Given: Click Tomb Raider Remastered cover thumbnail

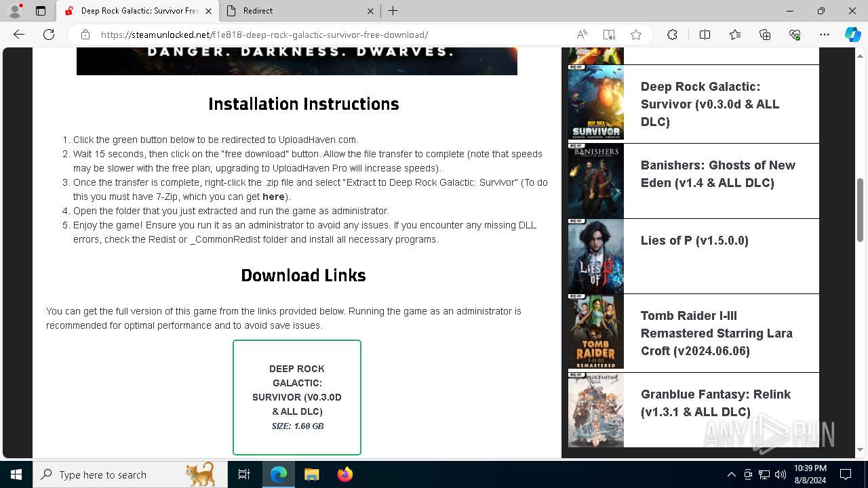Looking at the screenshot, I should (596, 331).
